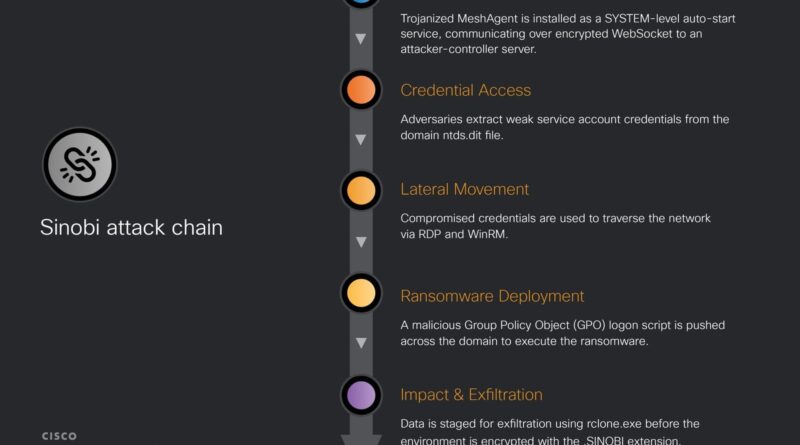Click the Trojanized MeshAgent description text
Viewport: 800px width, 445px height.
pos(568,34)
